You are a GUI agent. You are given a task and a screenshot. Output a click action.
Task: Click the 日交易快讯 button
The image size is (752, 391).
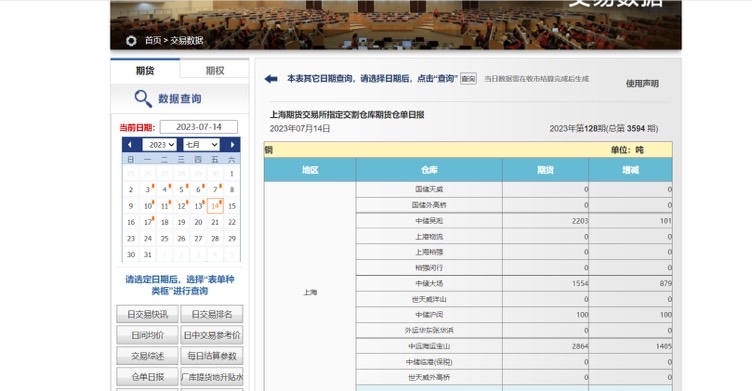pyautogui.click(x=147, y=314)
